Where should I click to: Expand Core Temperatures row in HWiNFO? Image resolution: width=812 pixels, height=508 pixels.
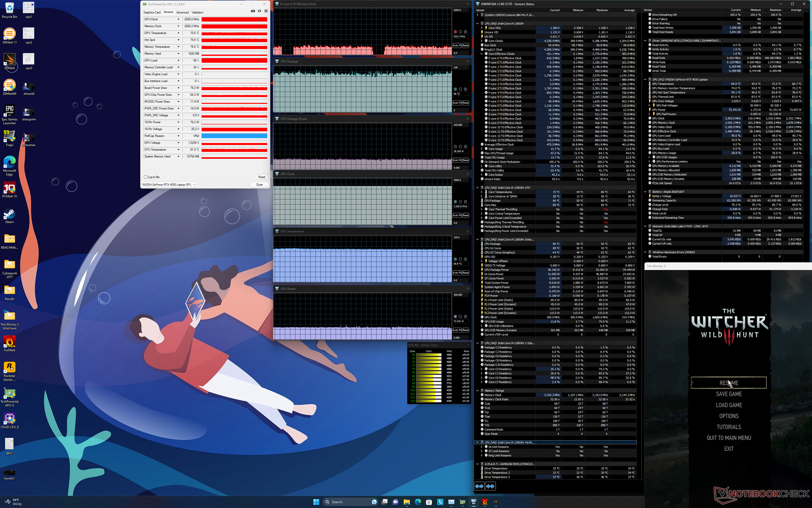(x=481, y=192)
